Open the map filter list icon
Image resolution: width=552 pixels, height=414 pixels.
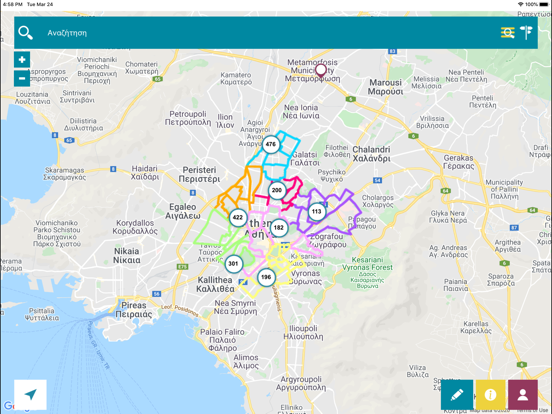508,33
